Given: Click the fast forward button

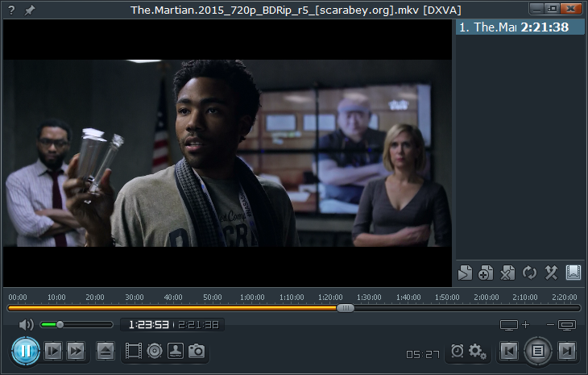Looking at the screenshot, I should click(x=76, y=351).
